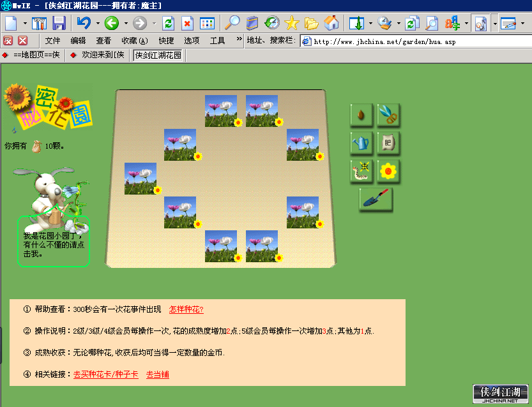Open the 收藏(A) menu
The image size is (532, 407).
click(135, 41)
